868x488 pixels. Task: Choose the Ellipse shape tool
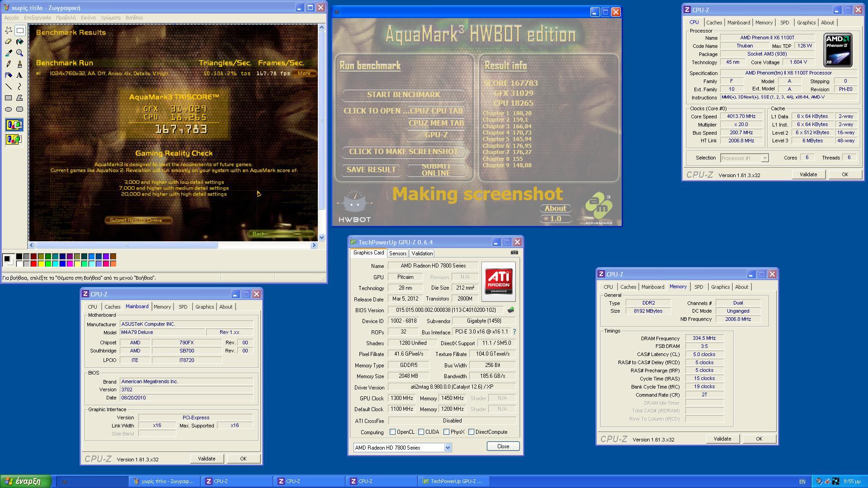coord(9,109)
